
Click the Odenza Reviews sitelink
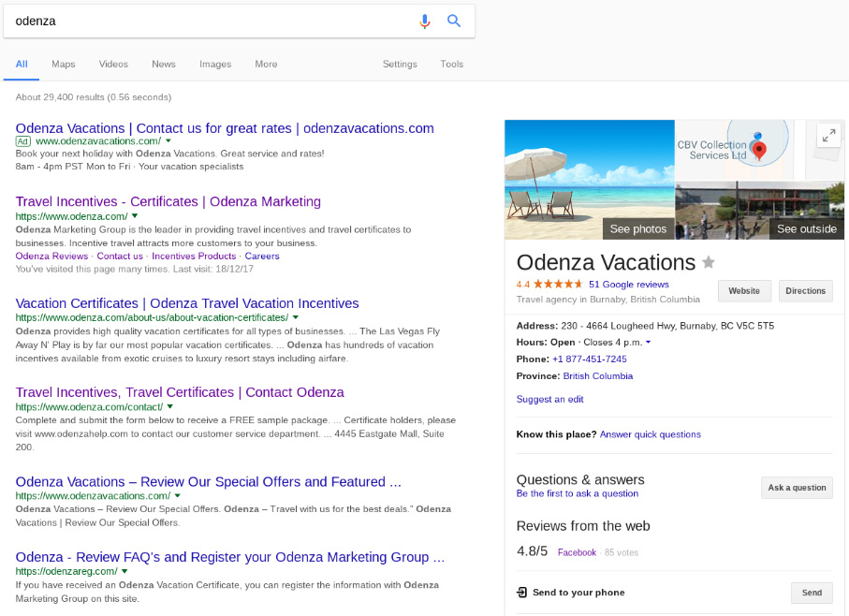pyautogui.click(x=51, y=256)
